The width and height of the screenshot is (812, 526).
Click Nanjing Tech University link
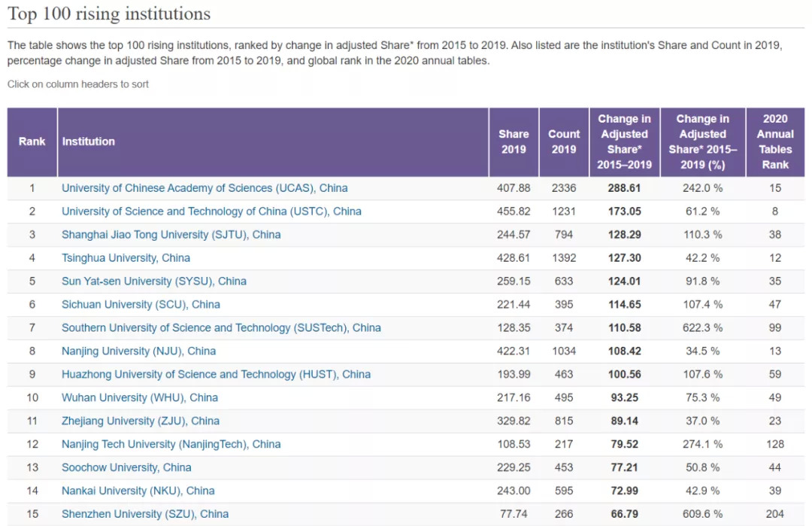171,445
